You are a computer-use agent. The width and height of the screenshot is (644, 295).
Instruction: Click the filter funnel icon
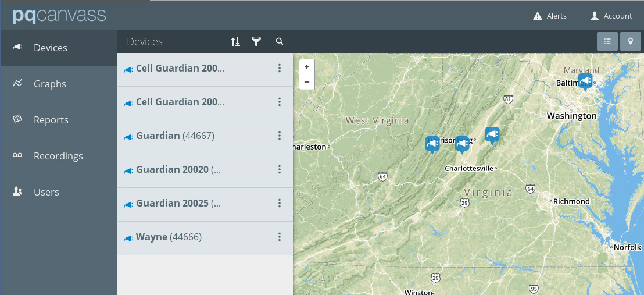[256, 41]
